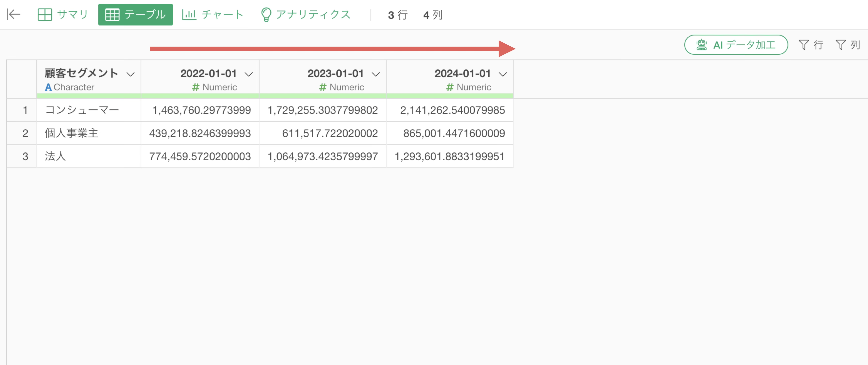
Task: Click the Numeric hash icon under 2024-01-01
Action: point(450,87)
